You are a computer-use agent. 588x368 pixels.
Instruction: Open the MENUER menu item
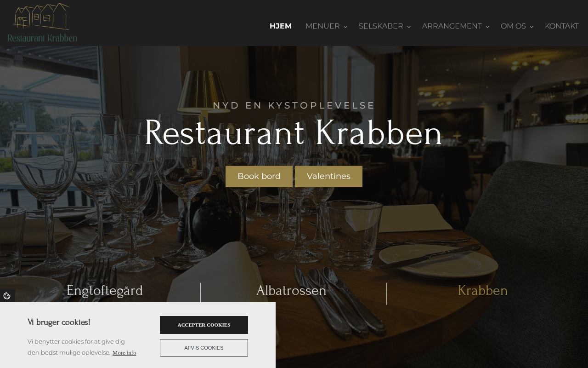click(x=322, y=26)
